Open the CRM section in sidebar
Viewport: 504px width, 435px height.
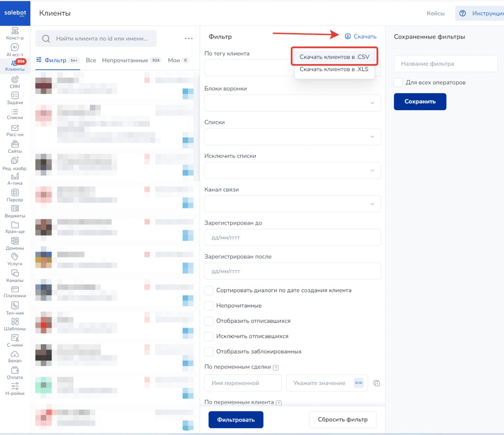point(15,82)
